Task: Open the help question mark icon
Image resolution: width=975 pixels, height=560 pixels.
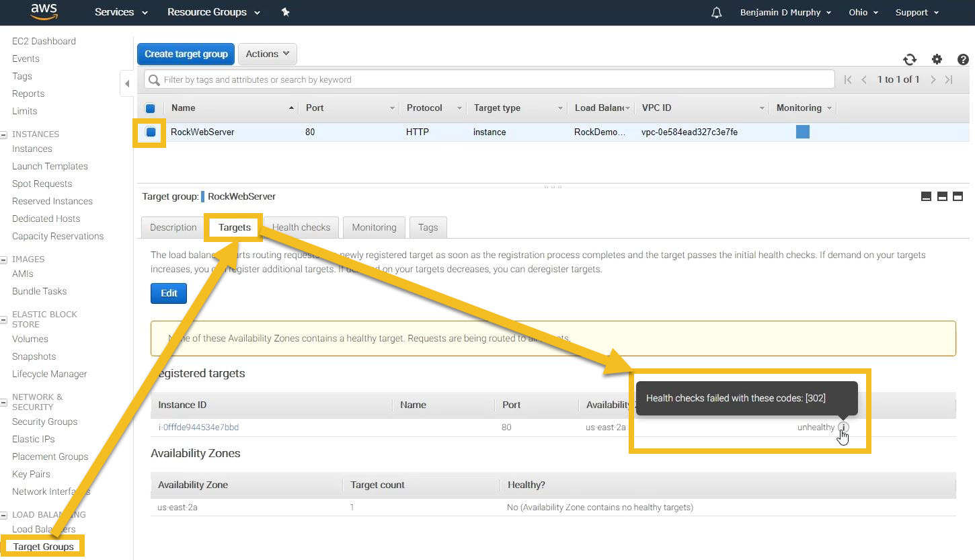Action: point(963,59)
